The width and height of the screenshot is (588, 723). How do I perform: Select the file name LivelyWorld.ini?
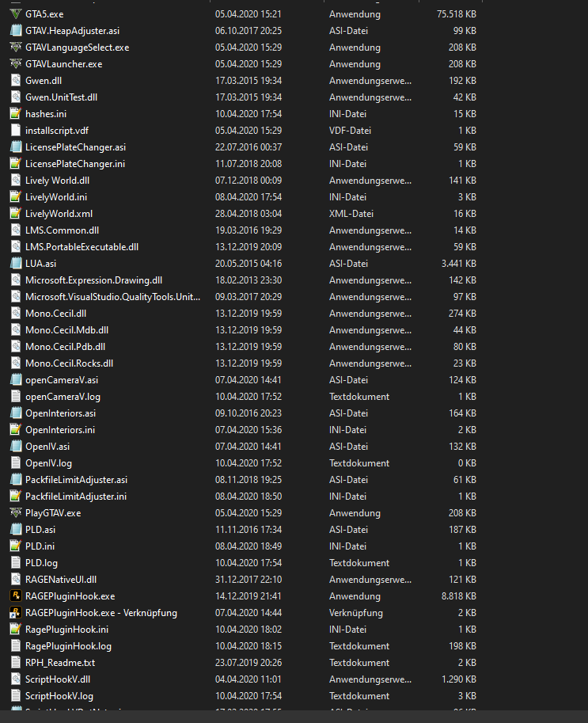(56, 197)
